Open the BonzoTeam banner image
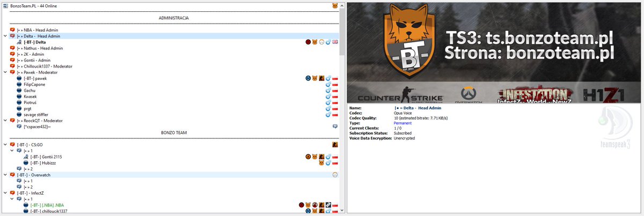The height and width of the screenshot is (216, 644). [494, 52]
